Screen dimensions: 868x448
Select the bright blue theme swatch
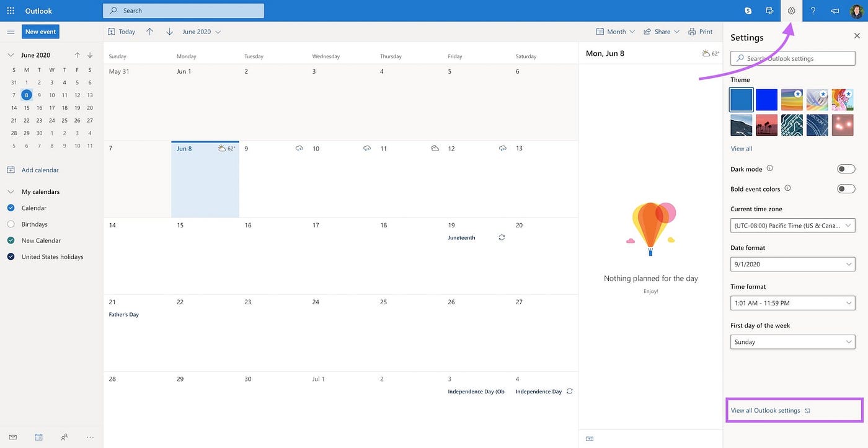(x=767, y=99)
